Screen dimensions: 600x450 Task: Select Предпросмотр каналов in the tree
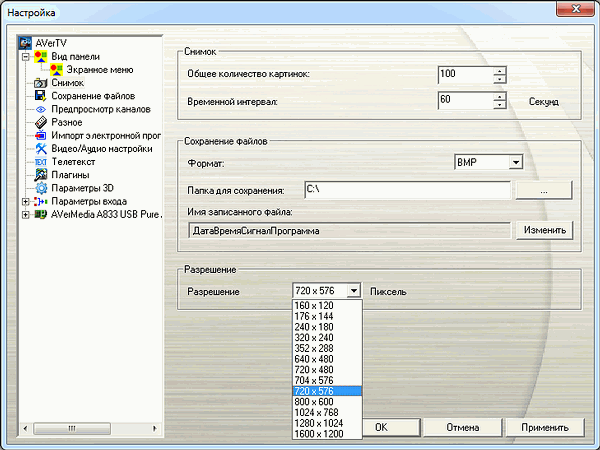101,109
